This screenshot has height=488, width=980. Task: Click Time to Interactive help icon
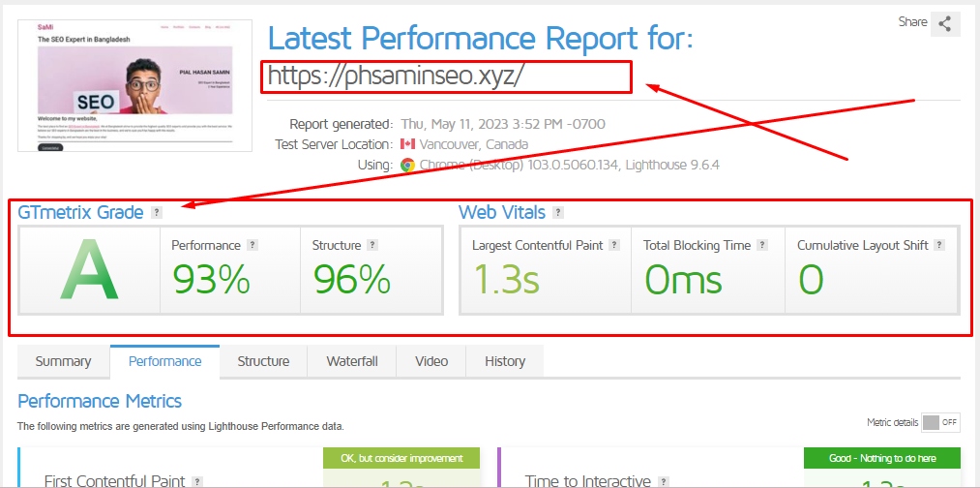coord(663,482)
